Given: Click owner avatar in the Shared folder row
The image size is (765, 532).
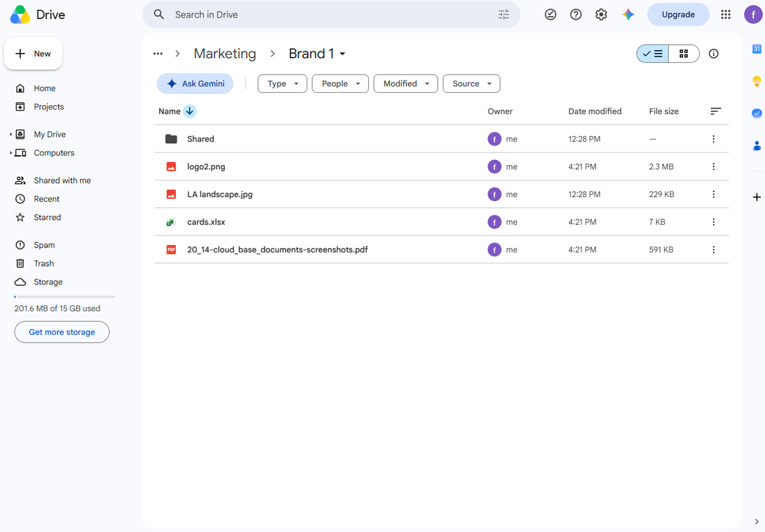Looking at the screenshot, I should click(494, 139).
